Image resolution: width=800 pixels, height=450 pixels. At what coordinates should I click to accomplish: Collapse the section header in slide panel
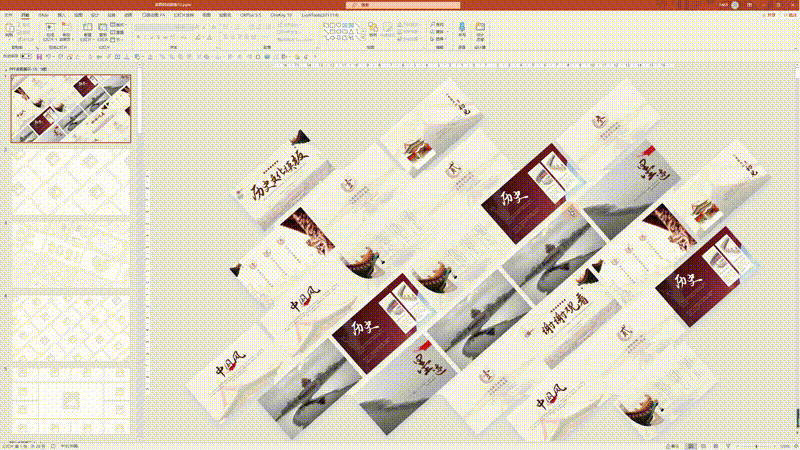pyautogui.click(x=6, y=69)
